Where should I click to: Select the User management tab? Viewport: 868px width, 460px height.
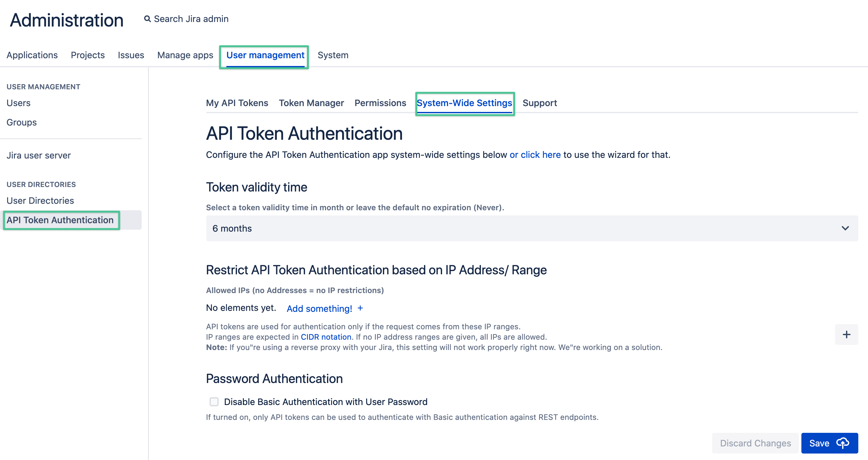(265, 55)
